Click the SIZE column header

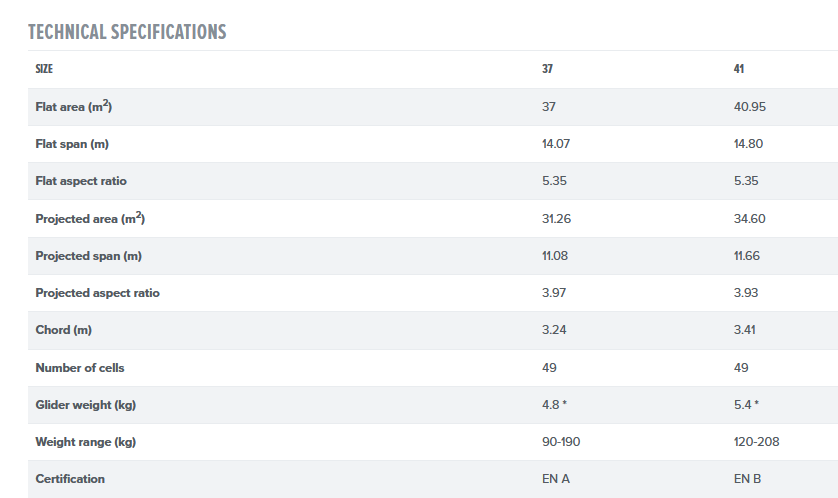44,69
